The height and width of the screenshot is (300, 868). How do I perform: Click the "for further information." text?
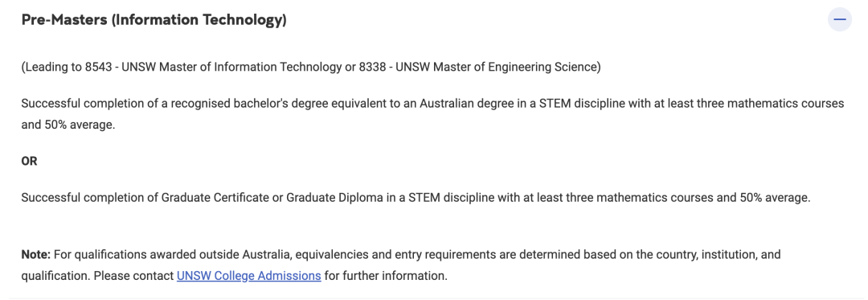click(x=385, y=275)
